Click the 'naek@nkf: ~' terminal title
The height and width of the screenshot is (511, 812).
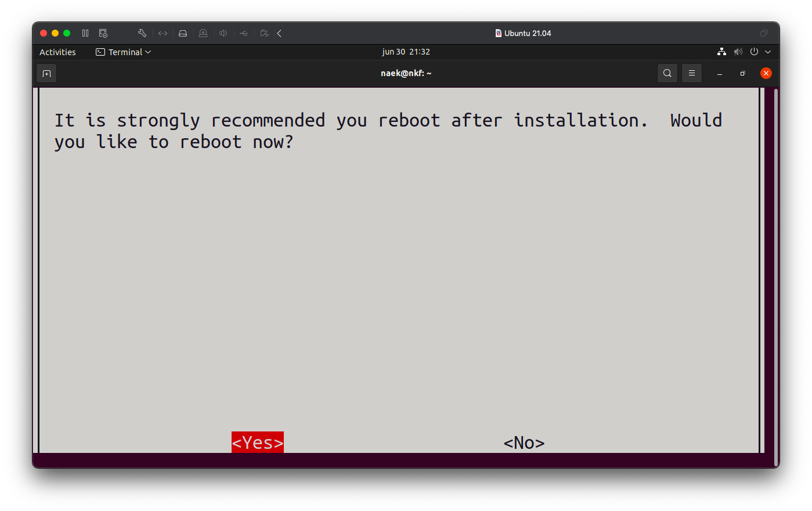coord(406,73)
